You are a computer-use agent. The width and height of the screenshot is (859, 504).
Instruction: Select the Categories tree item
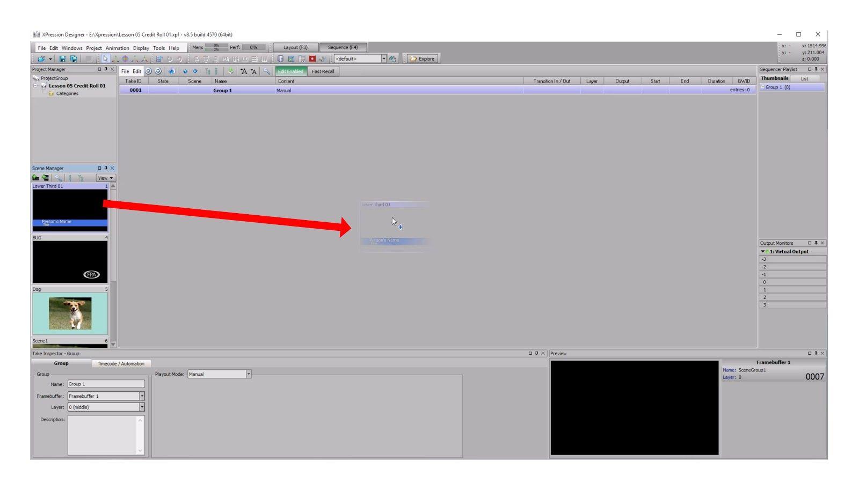pyautogui.click(x=67, y=94)
